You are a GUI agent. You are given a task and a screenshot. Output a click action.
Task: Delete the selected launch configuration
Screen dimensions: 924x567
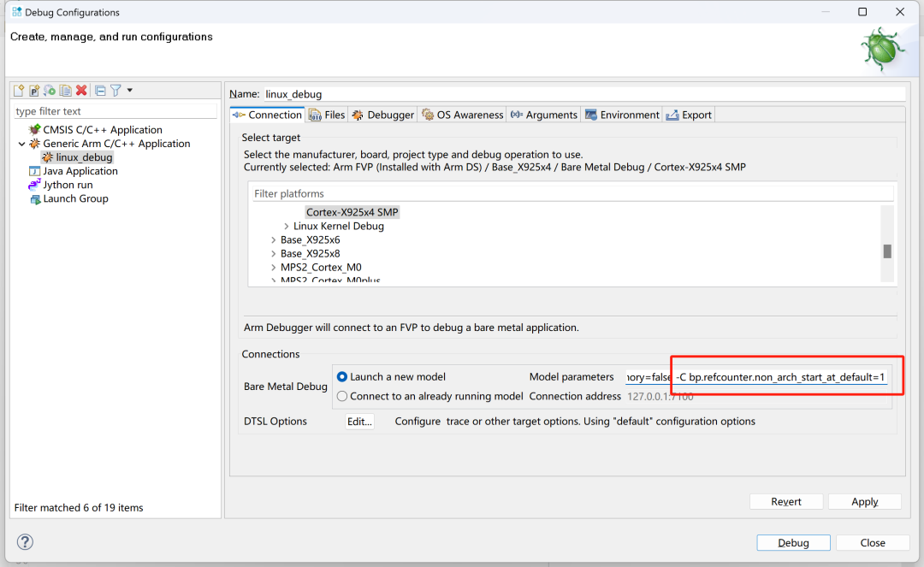81,91
